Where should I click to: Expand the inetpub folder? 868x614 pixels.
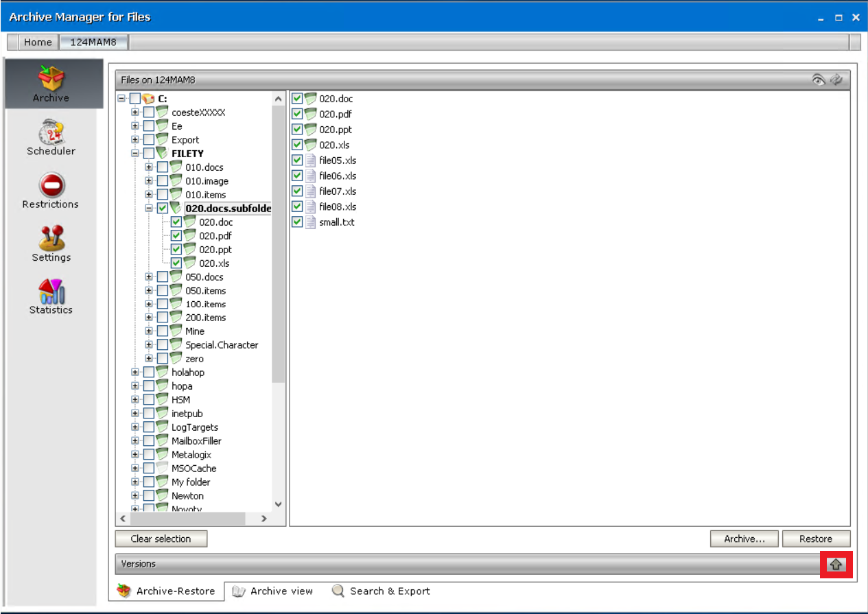(x=135, y=413)
